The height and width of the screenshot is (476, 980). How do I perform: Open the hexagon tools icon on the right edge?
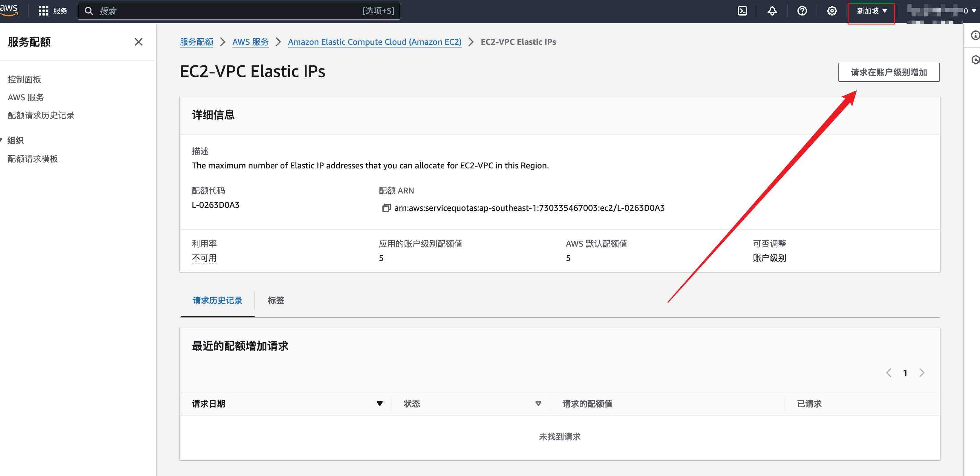click(975, 60)
